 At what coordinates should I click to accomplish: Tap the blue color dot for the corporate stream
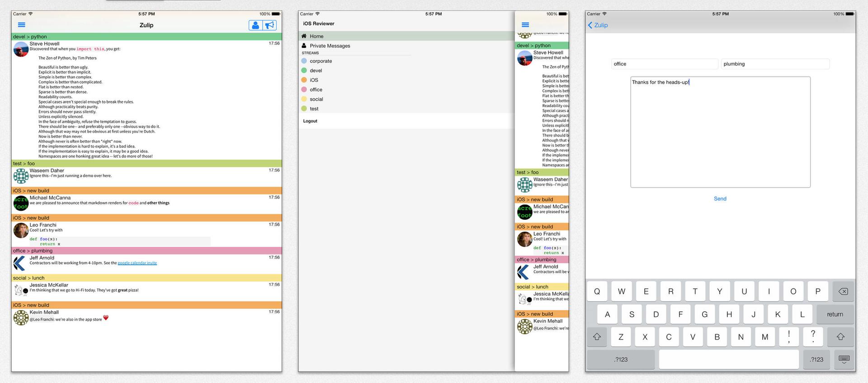pyautogui.click(x=304, y=61)
